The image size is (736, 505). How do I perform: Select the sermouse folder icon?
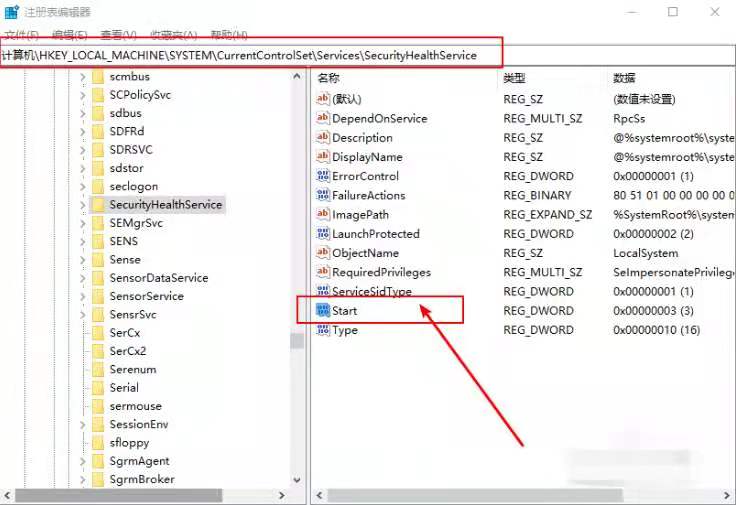[x=98, y=406]
